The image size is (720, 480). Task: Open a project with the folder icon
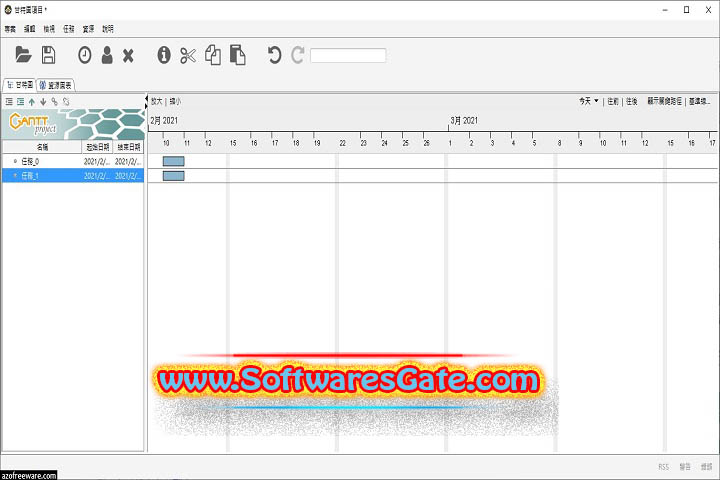pos(23,55)
